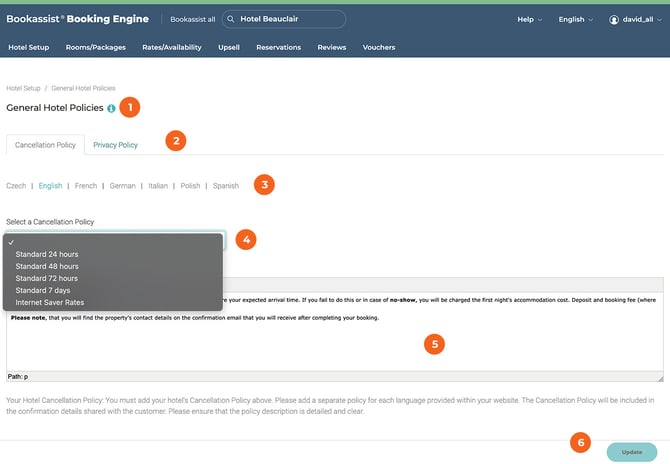Click the Hotel Setup breadcrumb link

(22, 88)
